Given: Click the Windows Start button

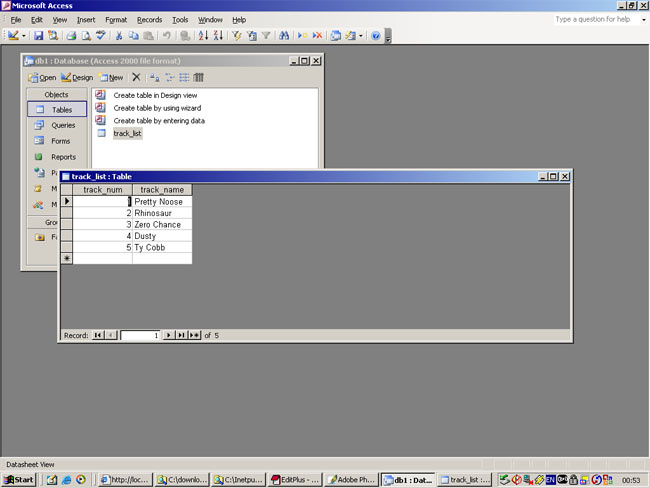Looking at the screenshot, I should (19, 480).
